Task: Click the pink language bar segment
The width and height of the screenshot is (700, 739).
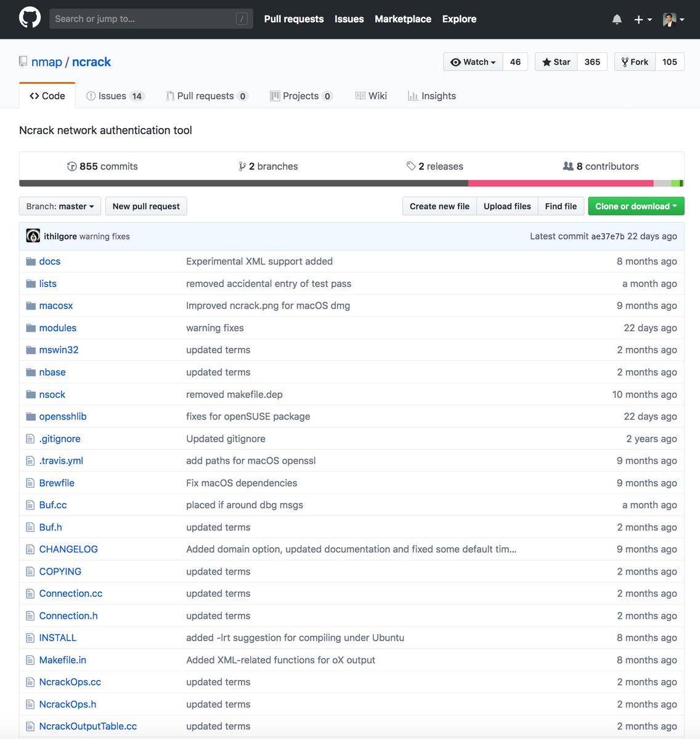Action: (561, 183)
